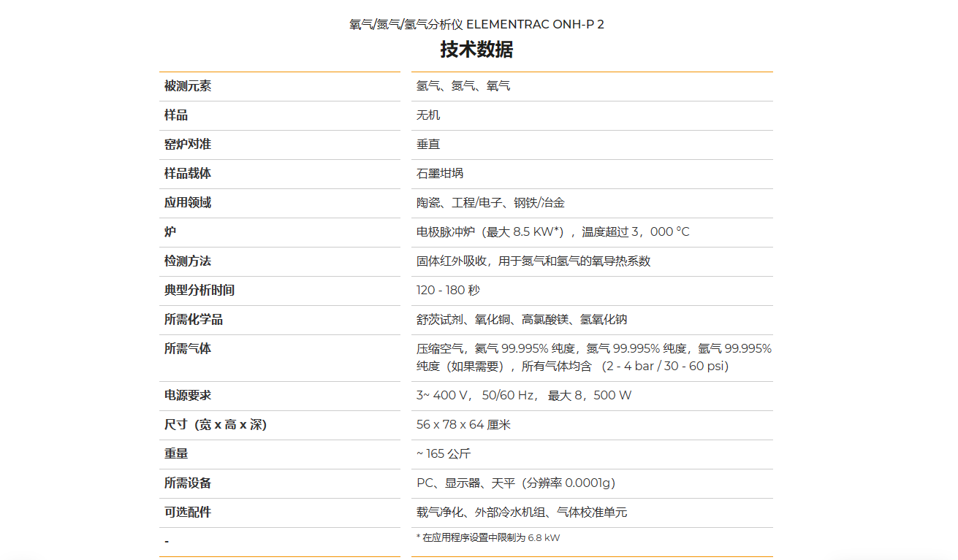The width and height of the screenshot is (958, 560).
Task: Click the 6.8 kW footnote text
Action: coord(488,538)
